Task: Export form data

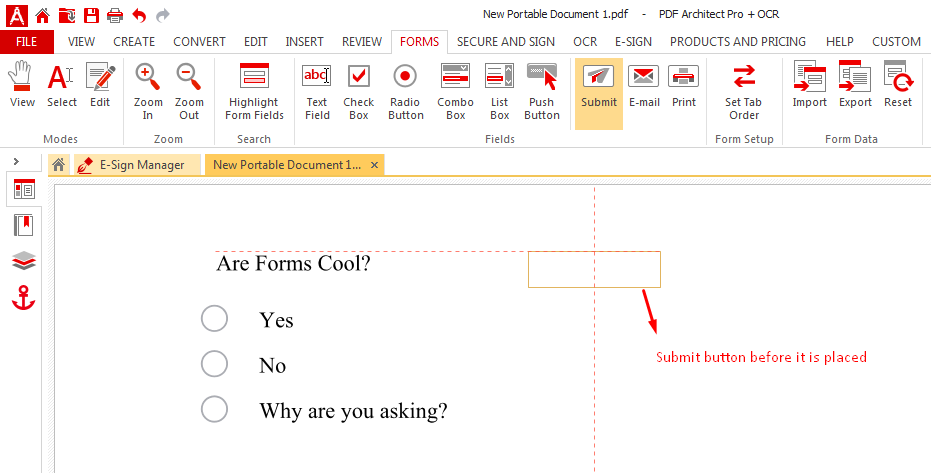Action: (855, 85)
